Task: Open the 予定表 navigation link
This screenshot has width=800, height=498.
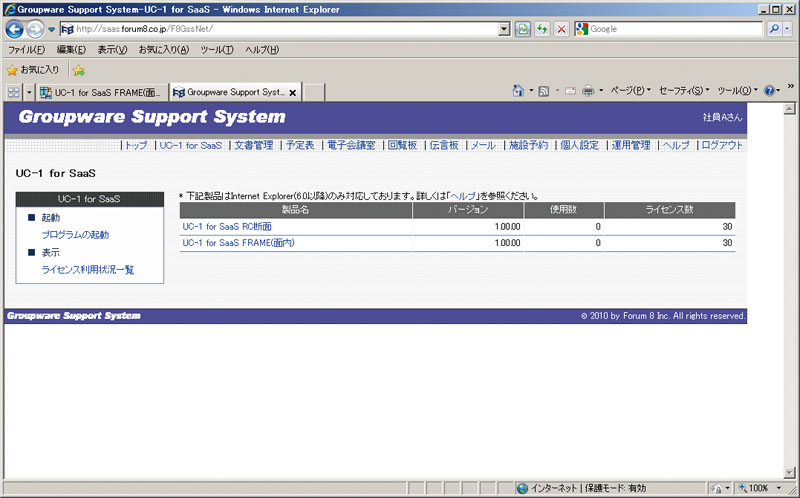Action: [300, 145]
